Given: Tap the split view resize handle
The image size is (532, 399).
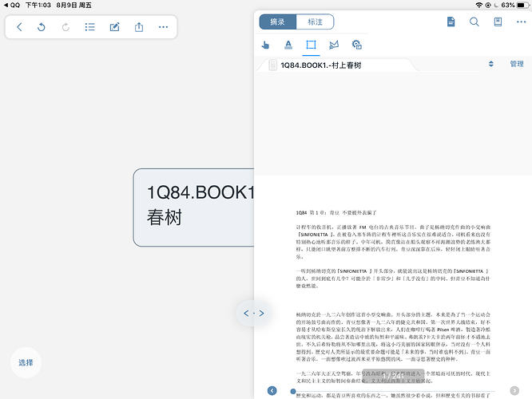Looking at the screenshot, I should pos(254,314).
